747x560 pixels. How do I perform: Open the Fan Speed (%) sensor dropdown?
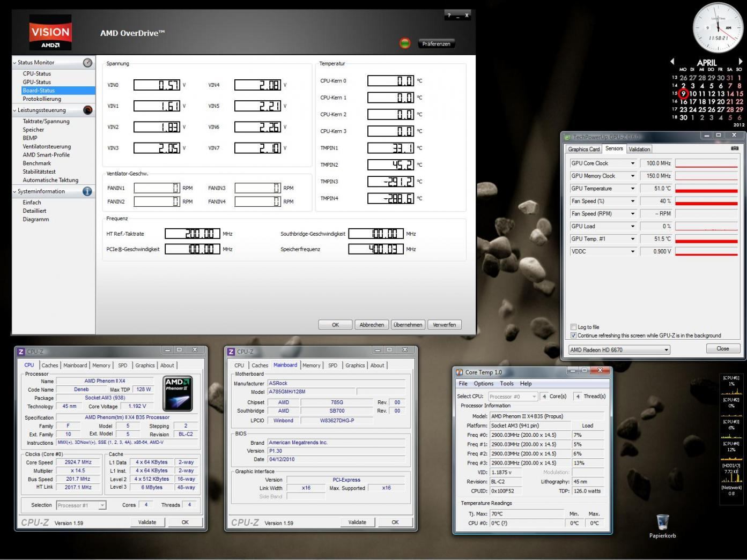coord(633,201)
